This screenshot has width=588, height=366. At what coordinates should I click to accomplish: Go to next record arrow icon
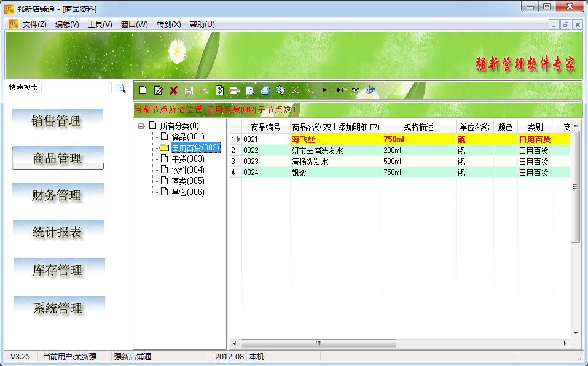324,90
